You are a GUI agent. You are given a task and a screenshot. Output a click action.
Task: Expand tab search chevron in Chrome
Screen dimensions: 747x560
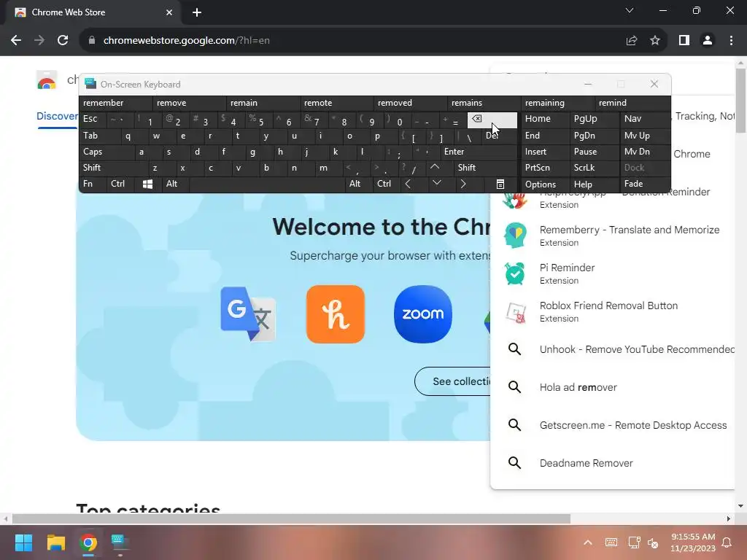coord(630,10)
